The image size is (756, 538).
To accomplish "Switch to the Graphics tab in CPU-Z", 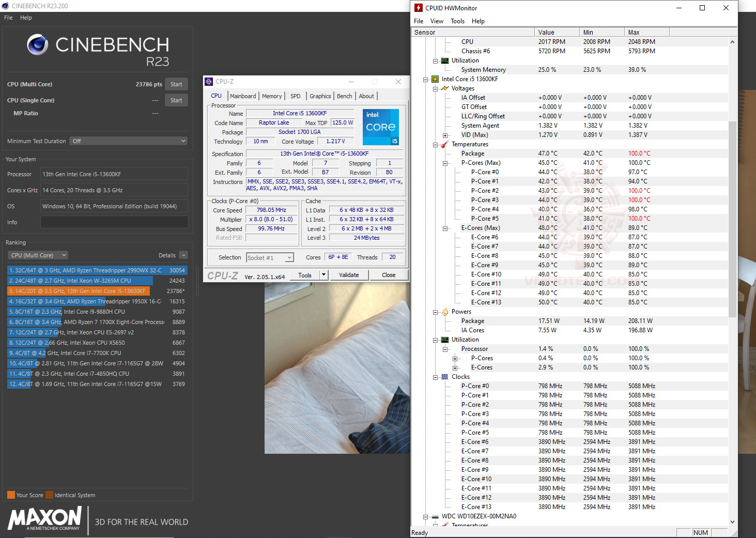I will tap(320, 96).
